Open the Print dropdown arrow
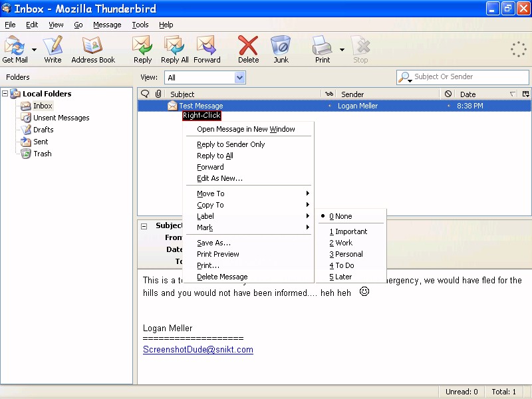The width and height of the screenshot is (532, 399). pos(342,49)
